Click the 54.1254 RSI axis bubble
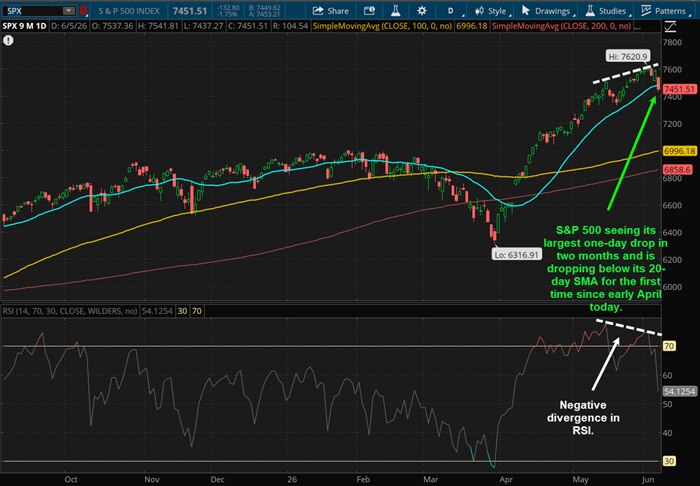This screenshot has height=486, width=700. 679,391
